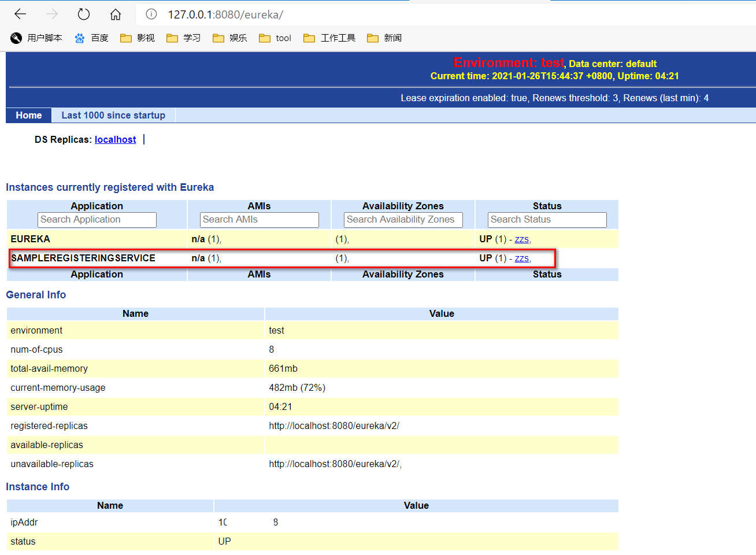Open the zzs link in the EUREKA row
756x555 pixels.
tap(522, 239)
